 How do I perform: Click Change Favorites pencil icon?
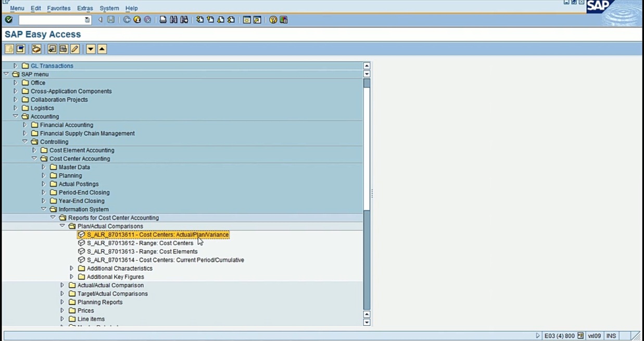75,49
